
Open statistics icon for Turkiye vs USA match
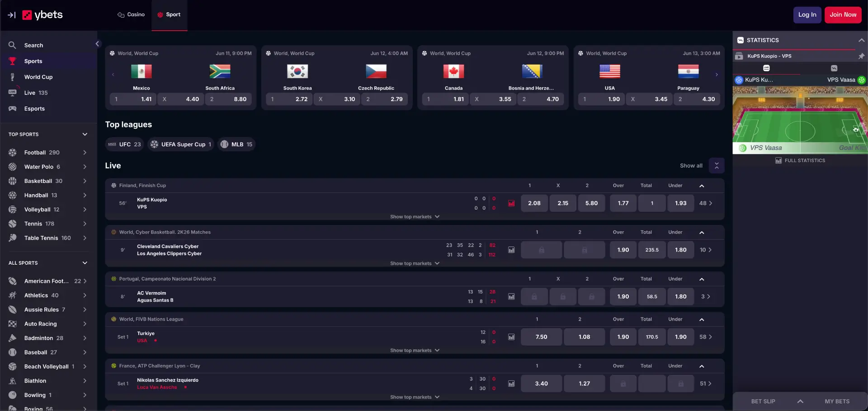(511, 337)
